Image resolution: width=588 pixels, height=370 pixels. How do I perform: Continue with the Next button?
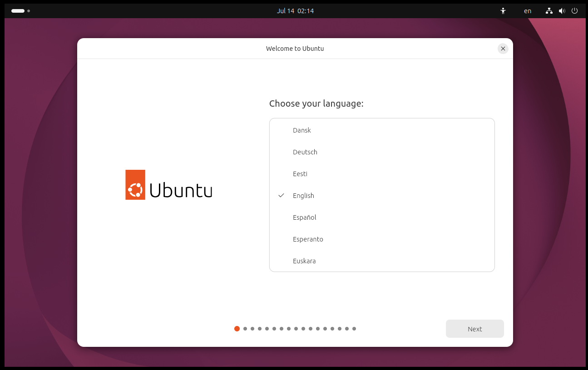[475, 329]
